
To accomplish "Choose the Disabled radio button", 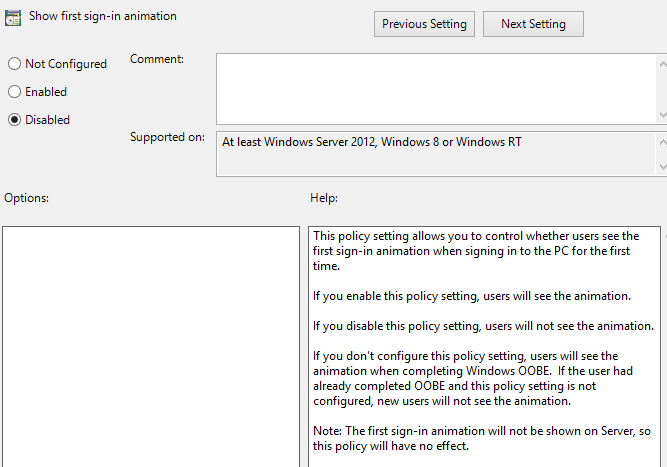I will [x=14, y=120].
